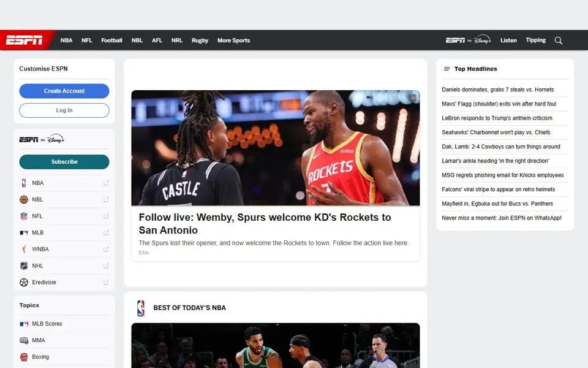Click the Best of Today's NBA heading
The height and width of the screenshot is (368, 588).
click(x=189, y=308)
